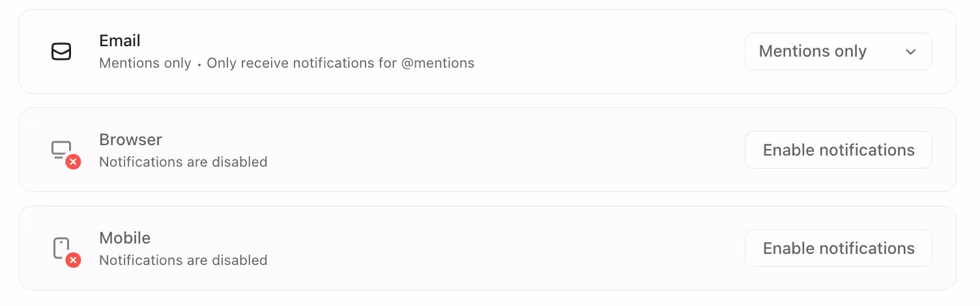
Task: Open the Email 'Mentions only' dropdown
Action: 838,51
